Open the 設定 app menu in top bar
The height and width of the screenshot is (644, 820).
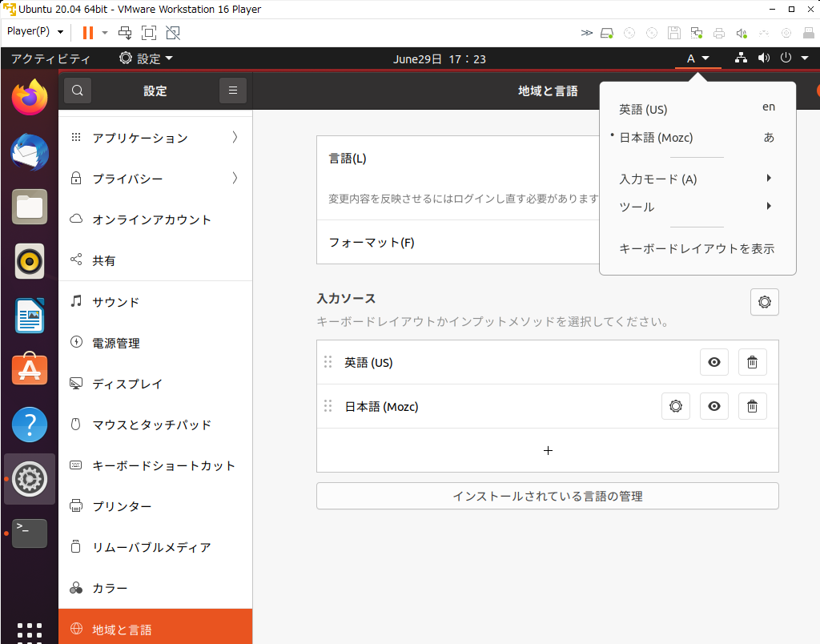tap(146, 58)
